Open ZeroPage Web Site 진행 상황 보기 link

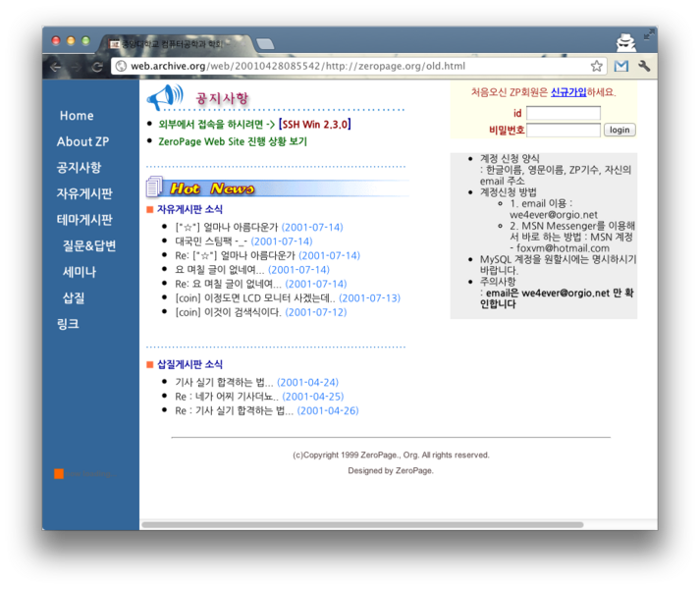[233, 141]
